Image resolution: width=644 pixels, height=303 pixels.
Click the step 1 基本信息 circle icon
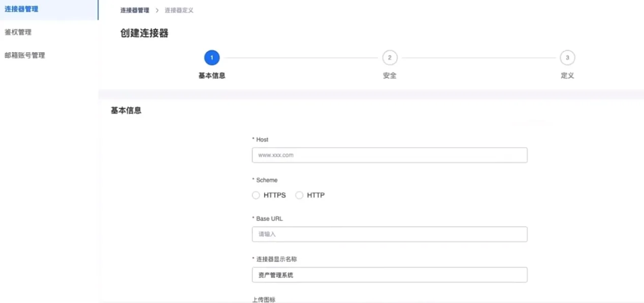pos(212,57)
